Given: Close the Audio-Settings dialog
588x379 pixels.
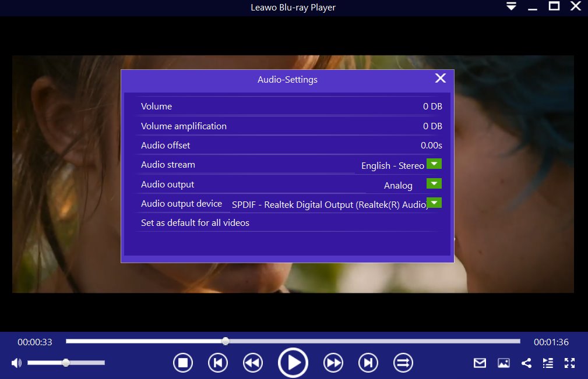Looking at the screenshot, I should (x=440, y=78).
